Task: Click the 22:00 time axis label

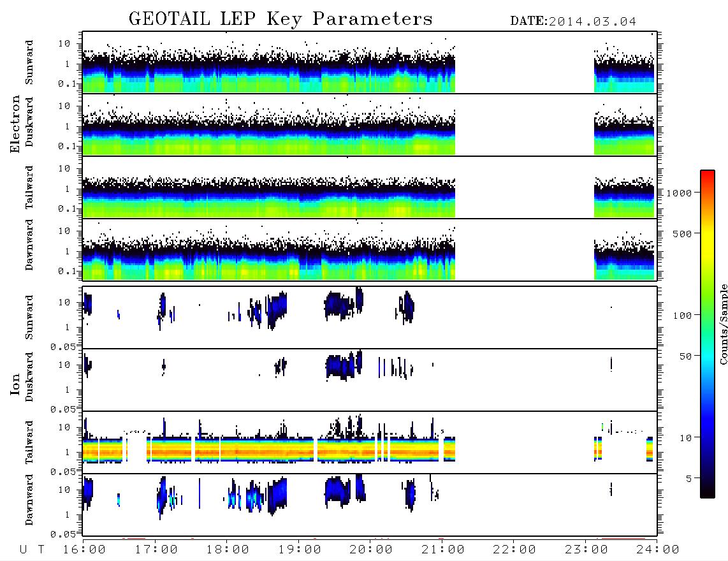Action: click(x=514, y=550)
